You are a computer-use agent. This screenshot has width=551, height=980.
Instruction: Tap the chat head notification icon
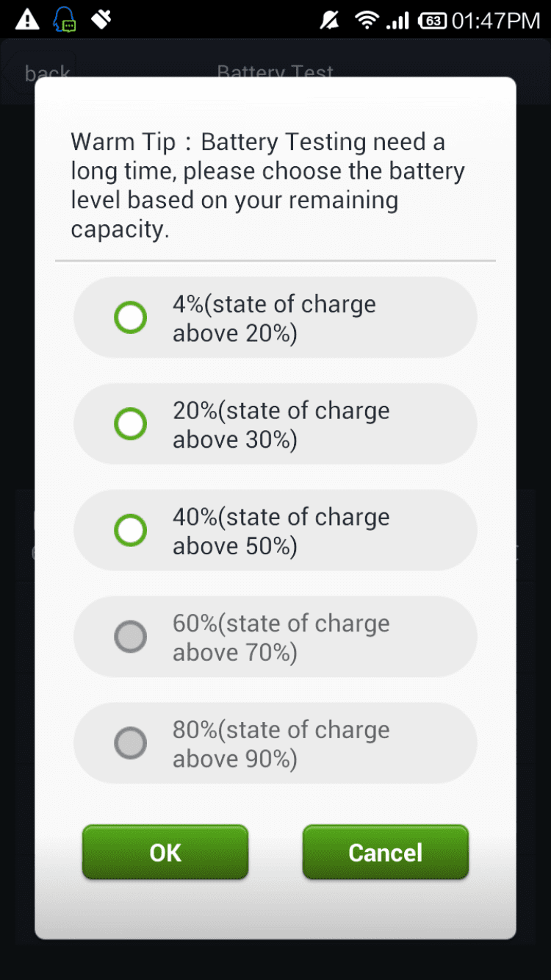pyautogui.click(x=65, y=20)
